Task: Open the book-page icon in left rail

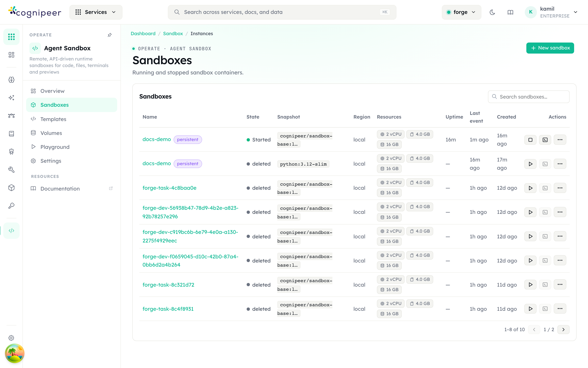Action: point(11,134)
